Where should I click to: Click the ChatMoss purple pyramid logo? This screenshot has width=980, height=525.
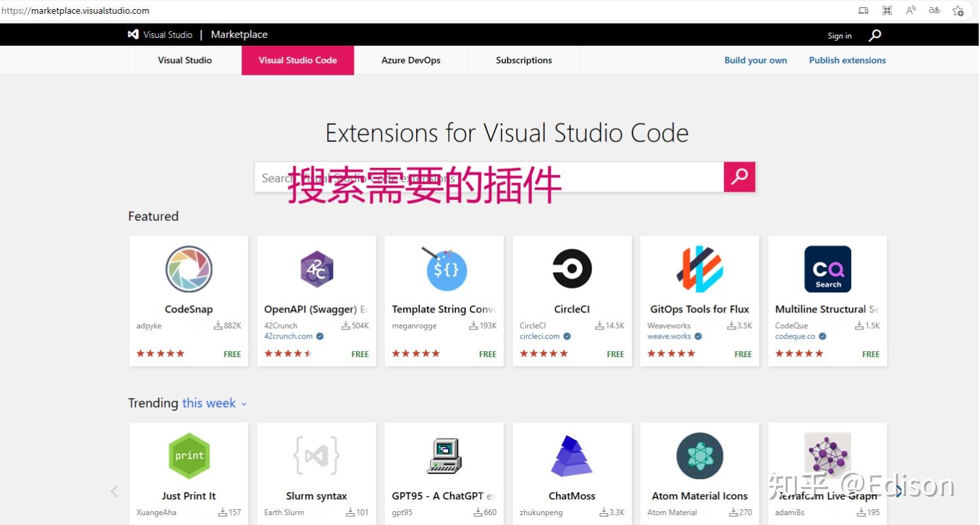pyautogui.click(x=572, y=456)
